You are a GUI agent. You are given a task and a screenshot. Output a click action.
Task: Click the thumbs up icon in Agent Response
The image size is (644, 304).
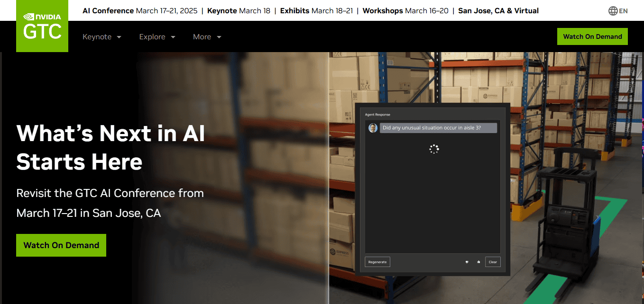pyautogui.click(x=478, y=262)
